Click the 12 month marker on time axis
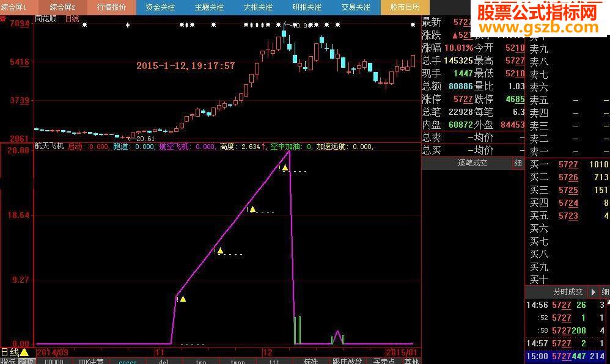 (x=268, y=352)
